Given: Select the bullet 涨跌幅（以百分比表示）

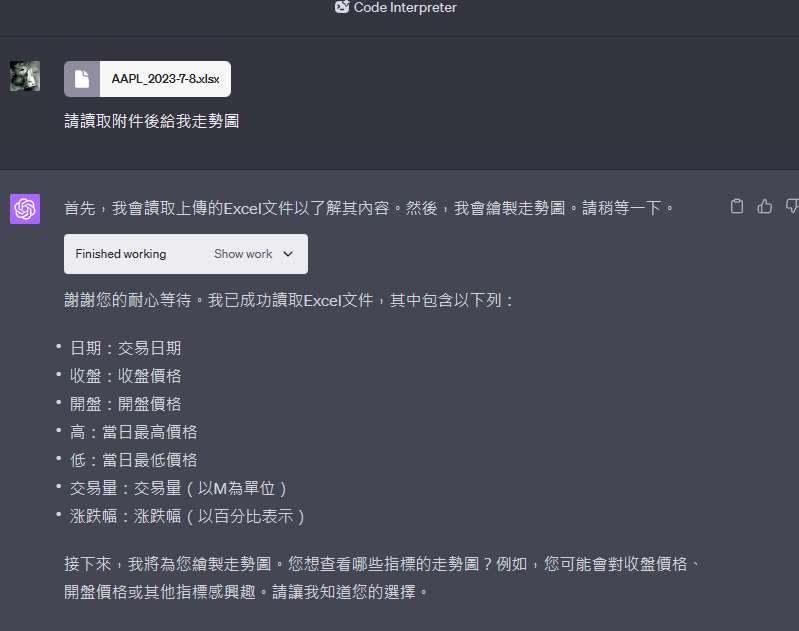Looking at the screenshot, I should [188, 516].
